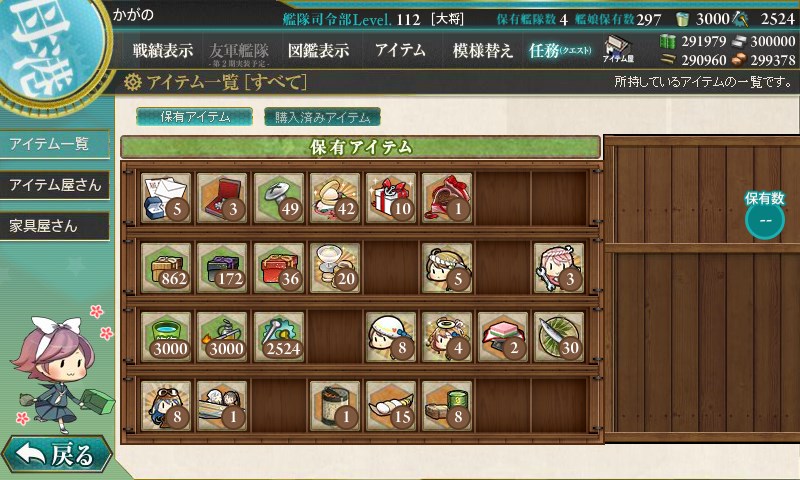Click the saury fish item with 30
Image resolution: width=800 pixels, height=480 pixels.
[x=559, y=337]
